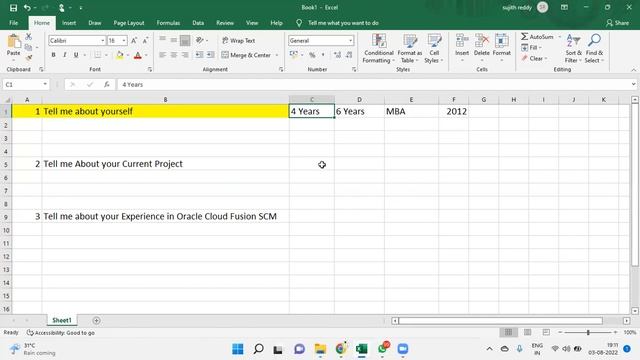Image resolution: width=640 pixels, height=360 pixels.
Task: Toggle Bold formatting
Action: [53, 55]
